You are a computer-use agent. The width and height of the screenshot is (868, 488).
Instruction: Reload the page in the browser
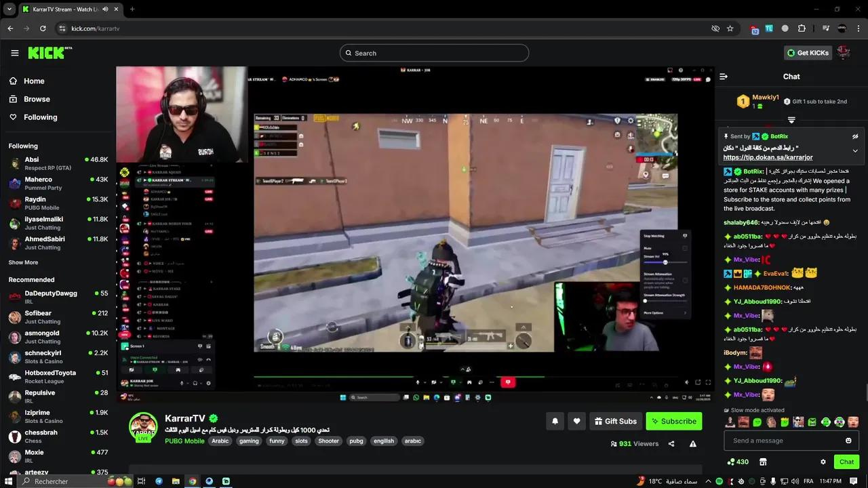tap(43, 28)
